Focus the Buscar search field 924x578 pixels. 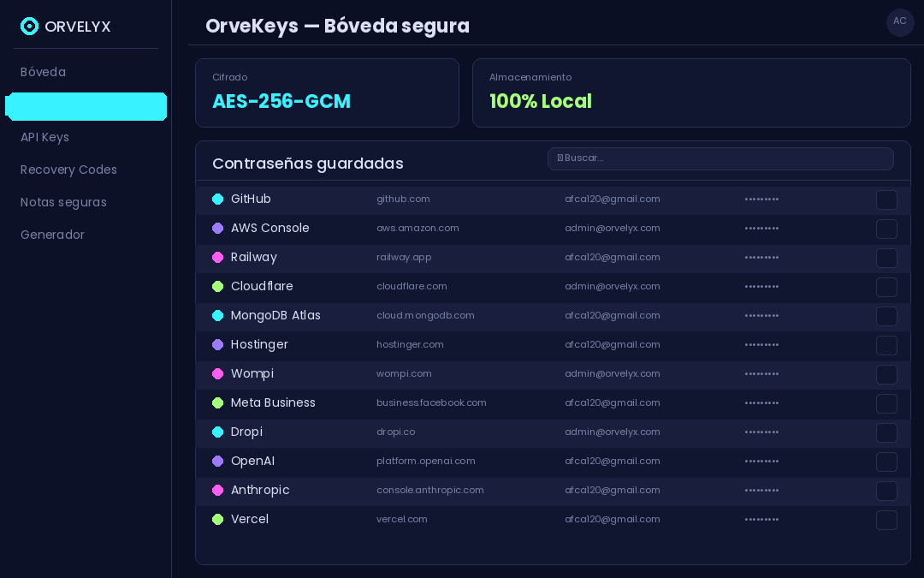[720, 158]
